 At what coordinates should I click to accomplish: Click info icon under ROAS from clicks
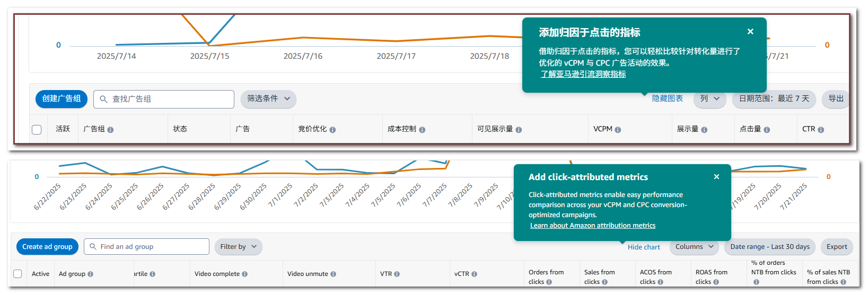point(716,282)
